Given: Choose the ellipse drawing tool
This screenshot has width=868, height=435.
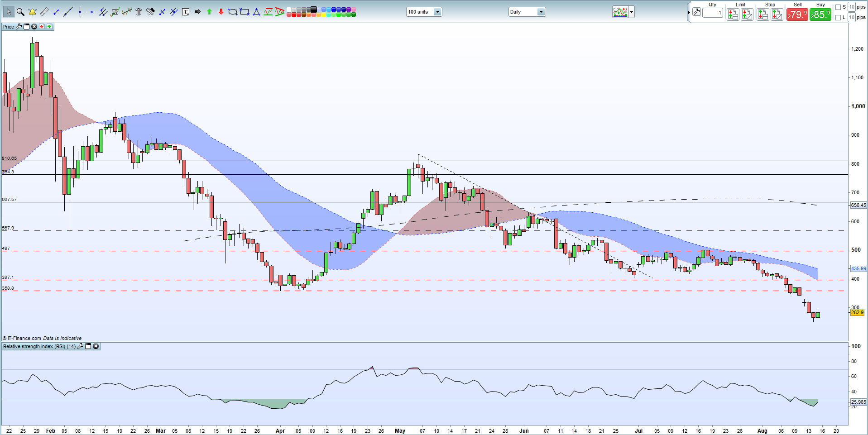Looking at the screenshot, I should pos(233,12).
